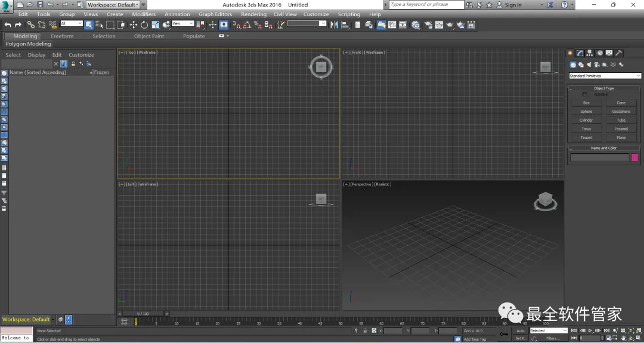644x343 pixels.
Task: Click the Teapot primitive button
Action: point(586,138)
